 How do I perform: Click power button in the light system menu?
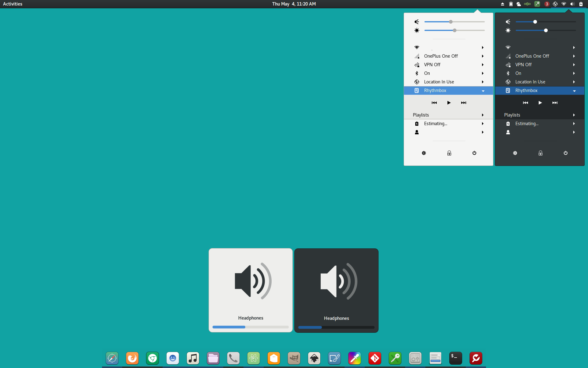click(474, 153)
